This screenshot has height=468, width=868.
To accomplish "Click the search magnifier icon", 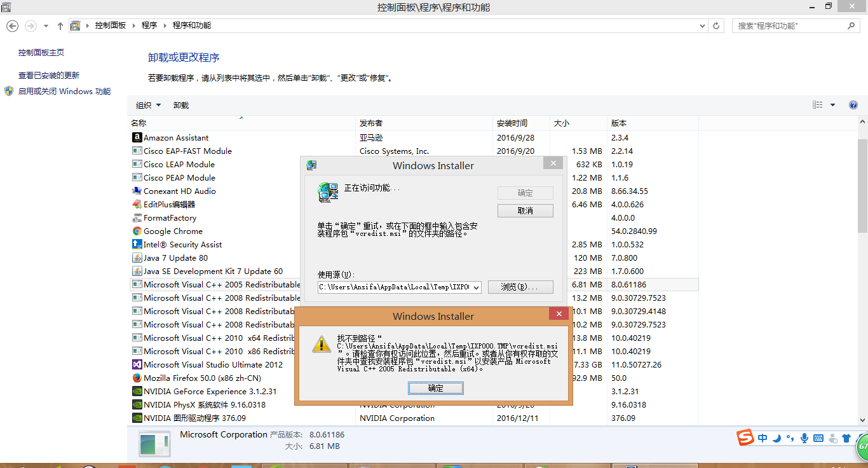I will (851, 25).
